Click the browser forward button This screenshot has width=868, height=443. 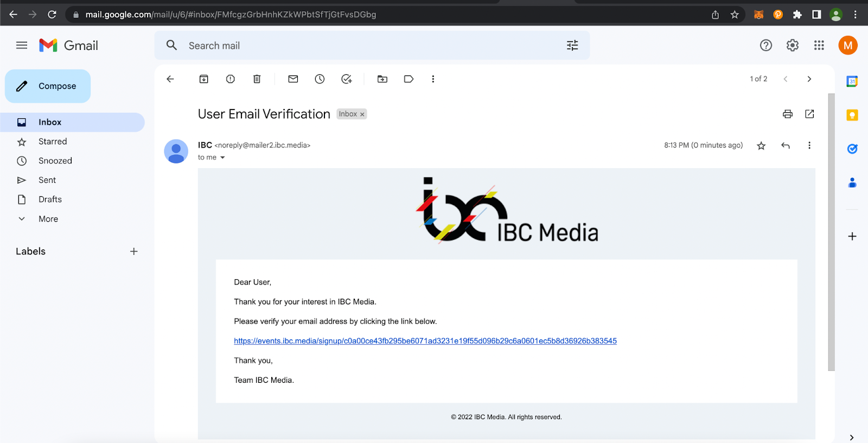click(x=33, y=15)
